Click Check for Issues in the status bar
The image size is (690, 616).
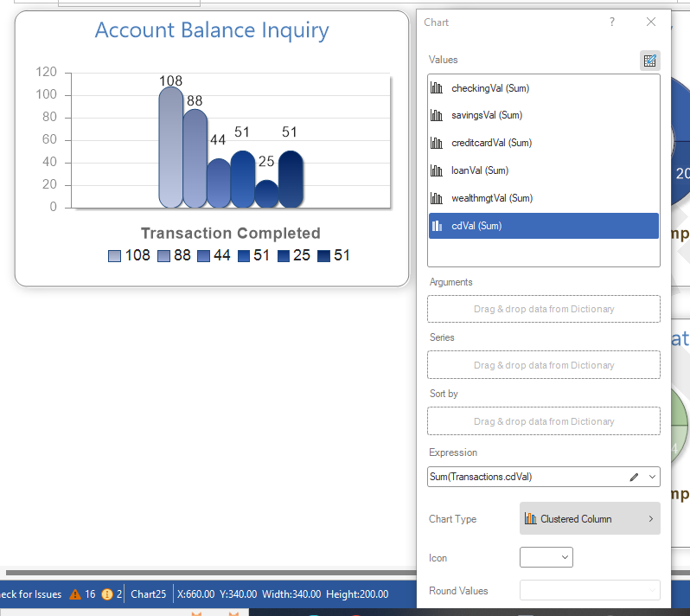pyautogui.click(x=30, y=594)
